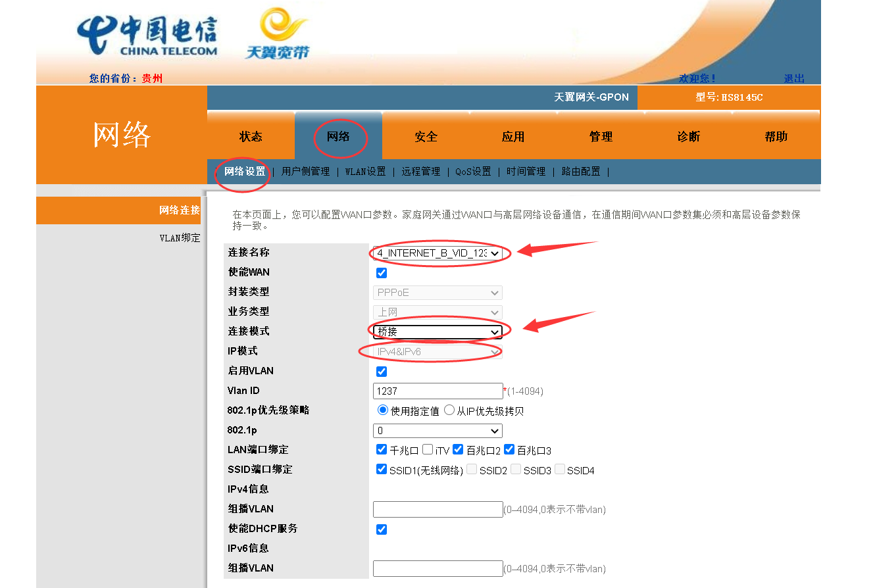Disable the 使能WAN checkbox
875x588 pixels.
click(381, 272)
